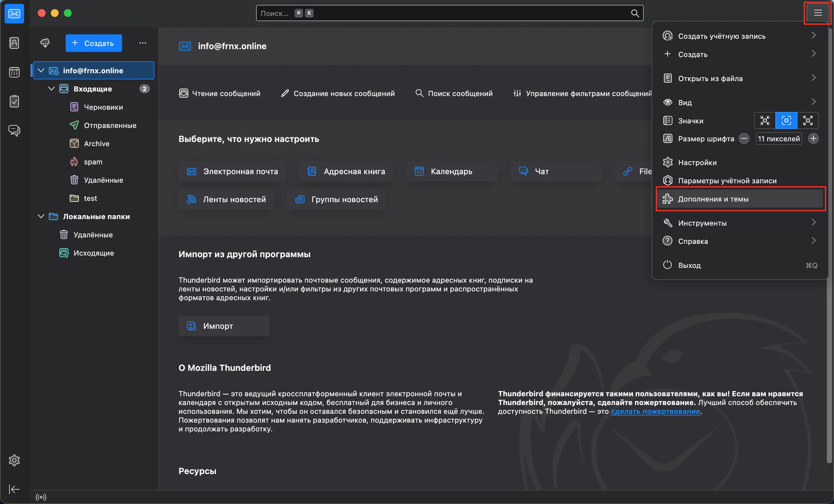Viewport: 834px width, 504px height.
Task: Open the sidebar settings gear icon
Action: tap(14, 460)
